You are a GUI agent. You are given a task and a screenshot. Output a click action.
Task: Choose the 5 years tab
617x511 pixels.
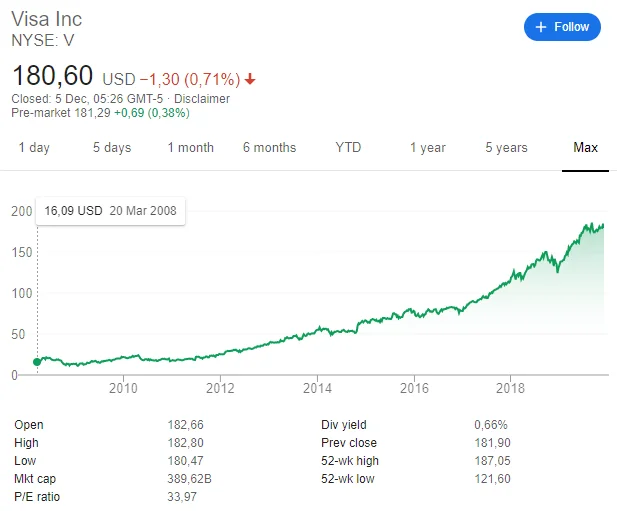click(506, 148)
